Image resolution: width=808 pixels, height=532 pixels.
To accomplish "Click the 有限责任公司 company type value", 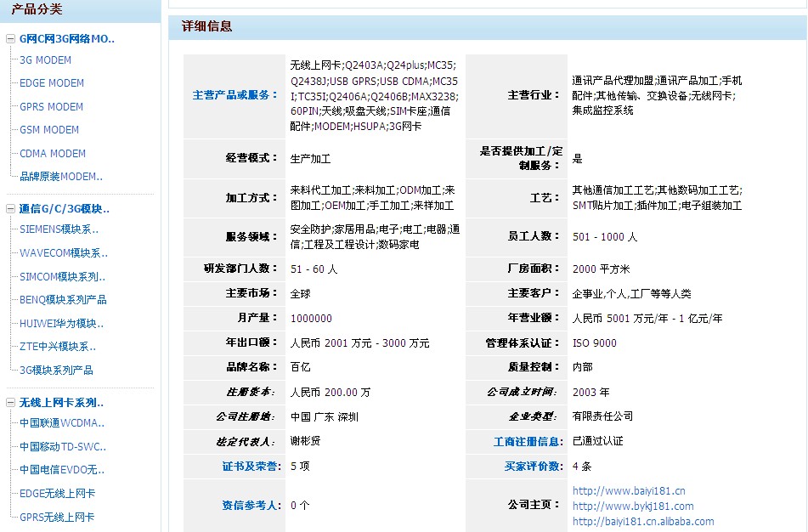I will [x=602, y=416].
